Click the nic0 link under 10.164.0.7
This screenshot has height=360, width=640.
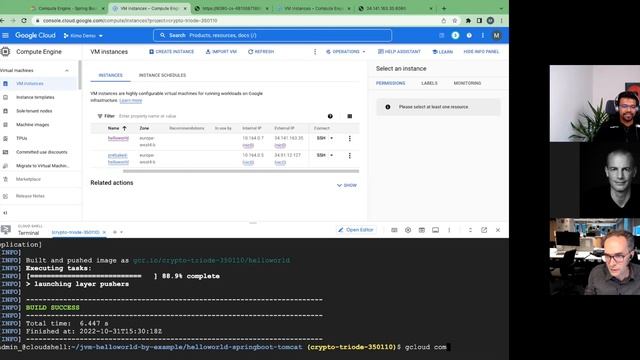(248, 145)
